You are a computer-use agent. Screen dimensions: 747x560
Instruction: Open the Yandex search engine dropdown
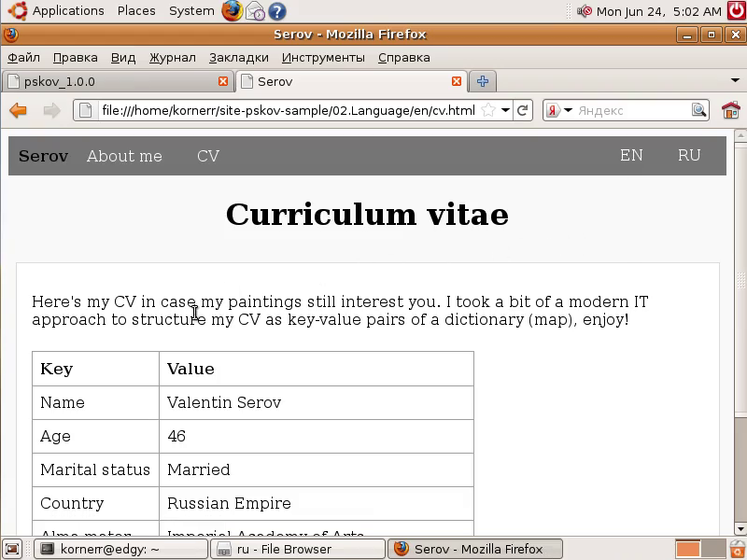click(558, 110)
